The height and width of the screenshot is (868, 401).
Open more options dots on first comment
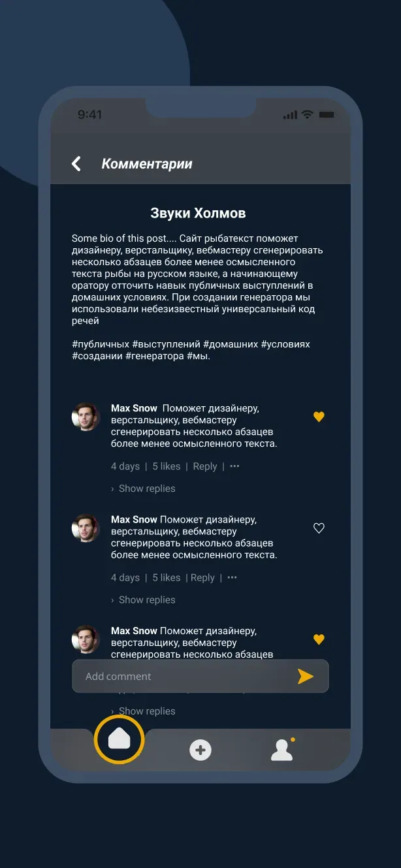click(234, 466)
